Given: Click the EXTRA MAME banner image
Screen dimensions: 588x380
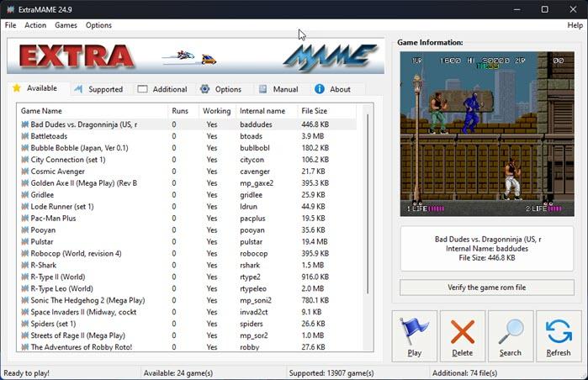Looking at the screenshot, I should point(195,55).
